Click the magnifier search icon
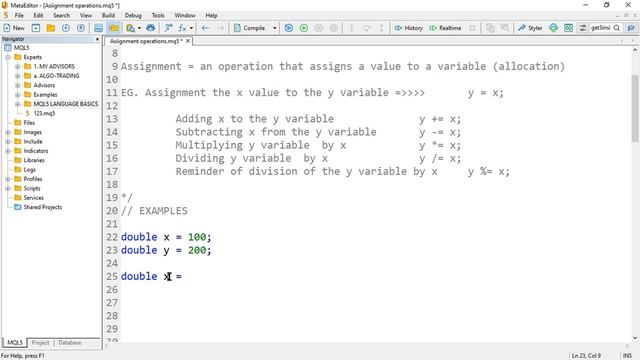The image size is (640, 360). pos(617,28)
